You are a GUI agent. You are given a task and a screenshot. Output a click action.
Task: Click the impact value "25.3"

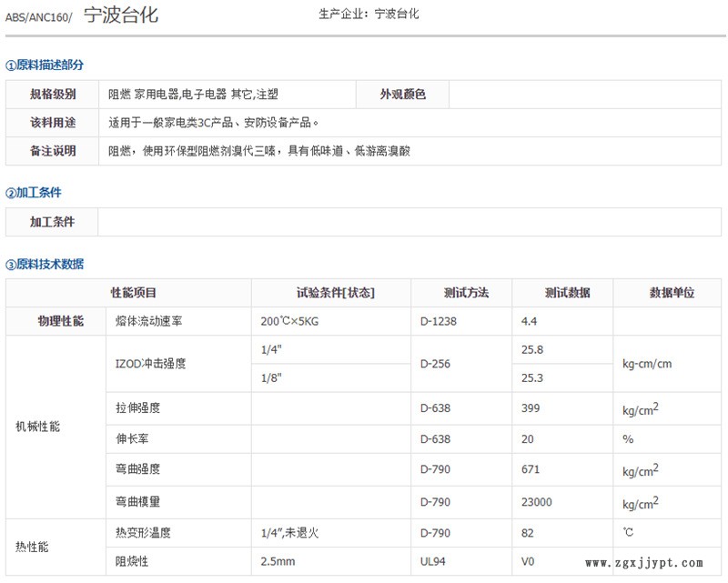[x=532, y=377]
